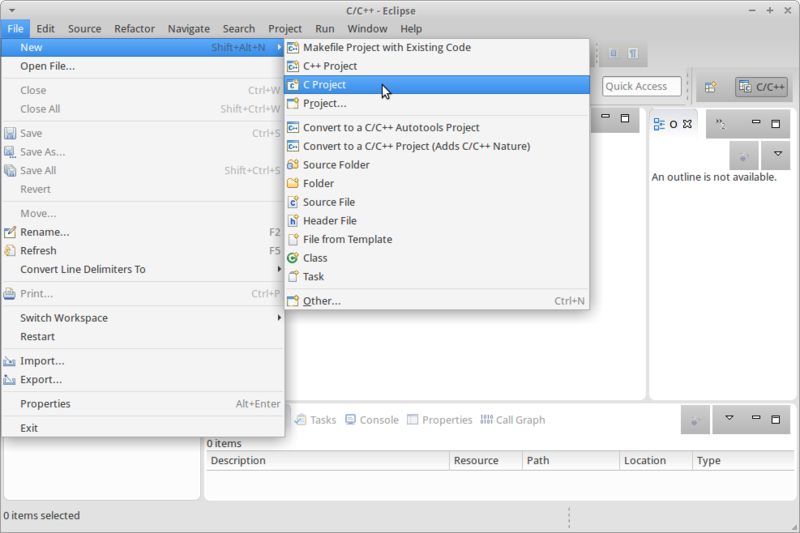Click the Tasks view tab icon

pos(301,420)
